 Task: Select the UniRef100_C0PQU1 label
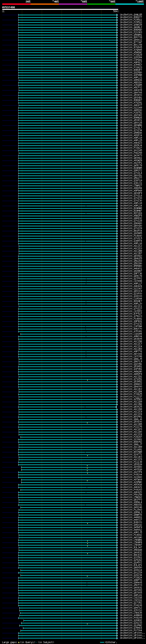[x=131, y=60]
